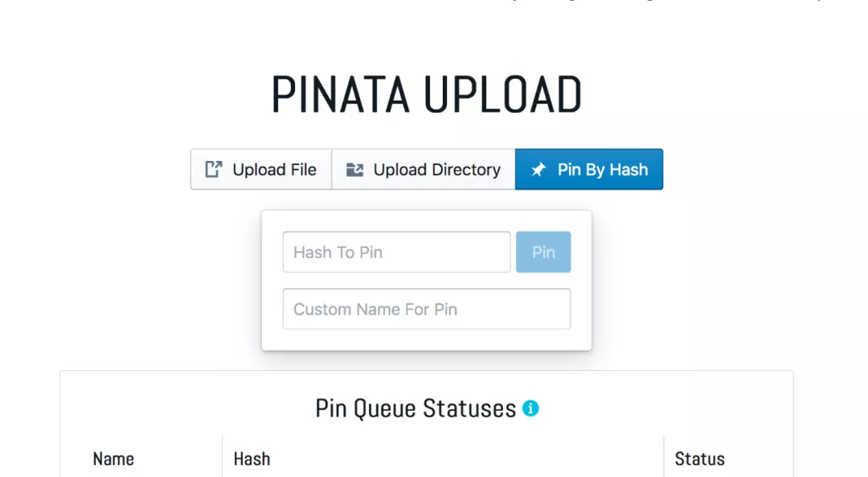Select the Upload Directory tab
868x477 pixels.
(x=424, y=170)
